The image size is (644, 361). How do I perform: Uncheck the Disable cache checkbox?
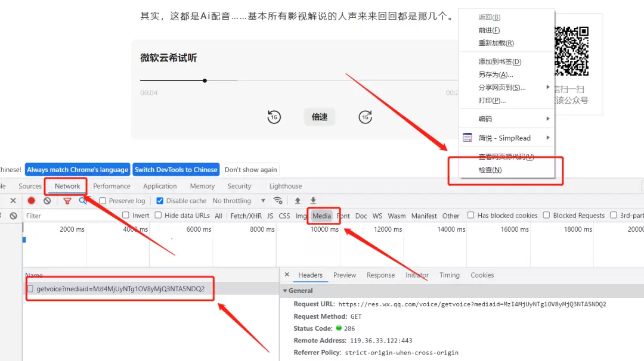pyautogui.click(x=160, y=201)
